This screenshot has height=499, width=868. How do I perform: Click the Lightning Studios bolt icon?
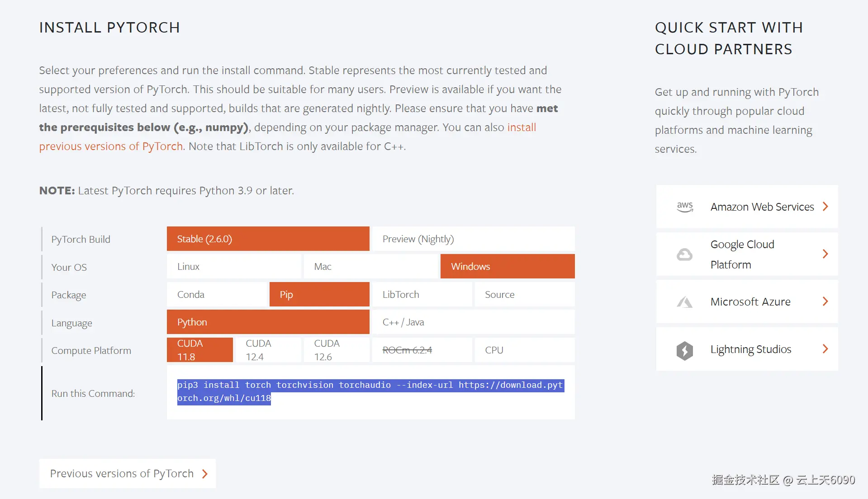point(684,350)
